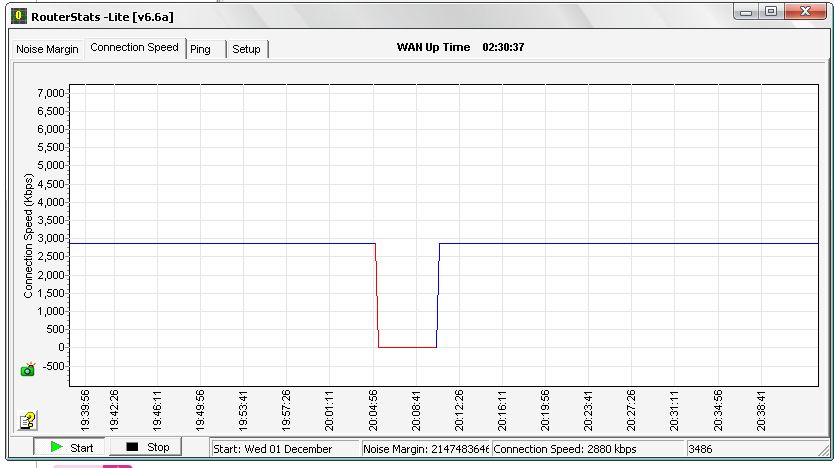Go to the Setup tab

[246, 49]
